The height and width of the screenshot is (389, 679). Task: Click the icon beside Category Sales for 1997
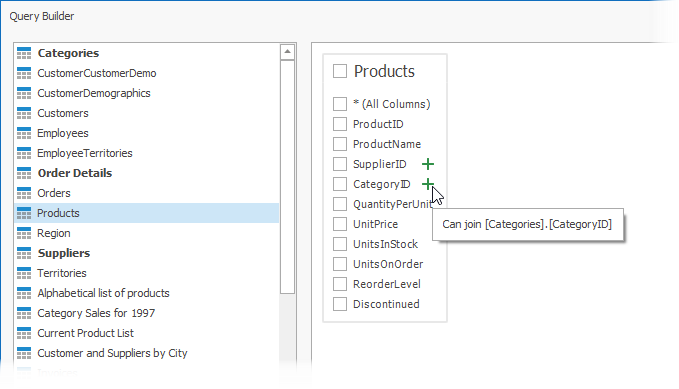[24, 313]
